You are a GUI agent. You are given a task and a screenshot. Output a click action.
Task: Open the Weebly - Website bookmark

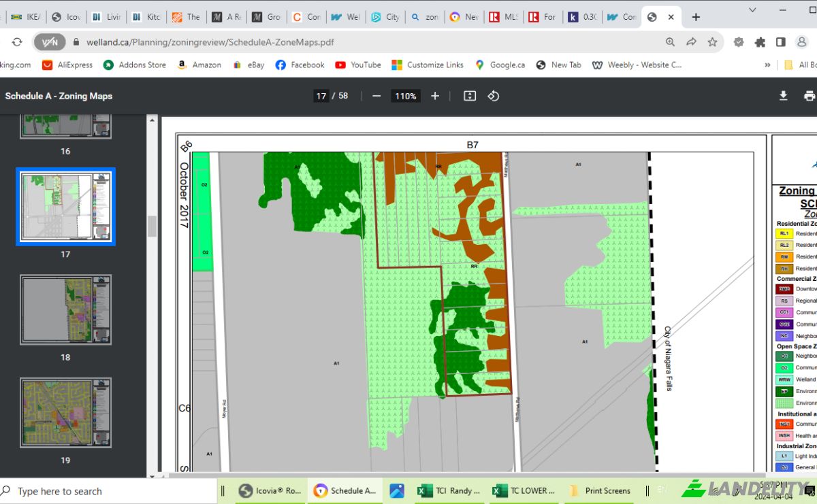[x=637, y=65]
